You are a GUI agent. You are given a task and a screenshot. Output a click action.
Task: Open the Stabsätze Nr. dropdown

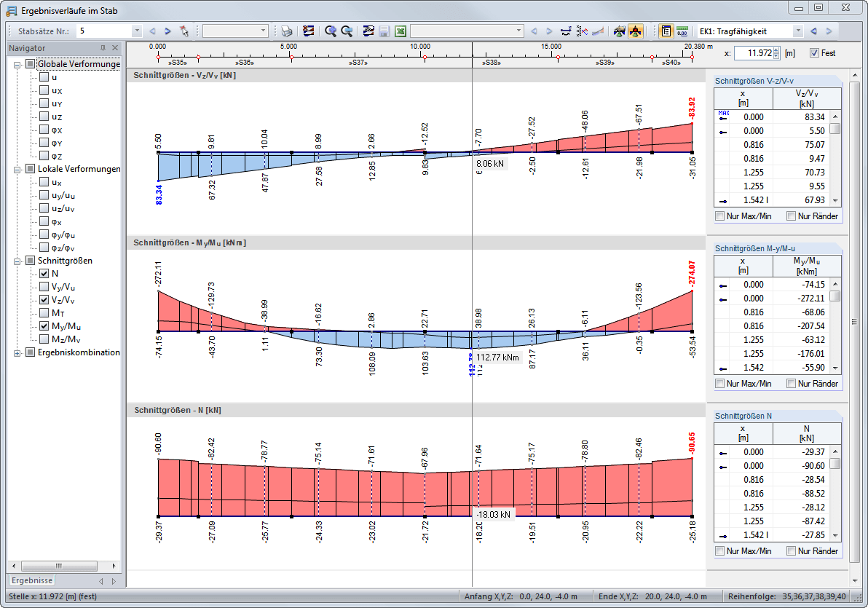coord(138,31)
